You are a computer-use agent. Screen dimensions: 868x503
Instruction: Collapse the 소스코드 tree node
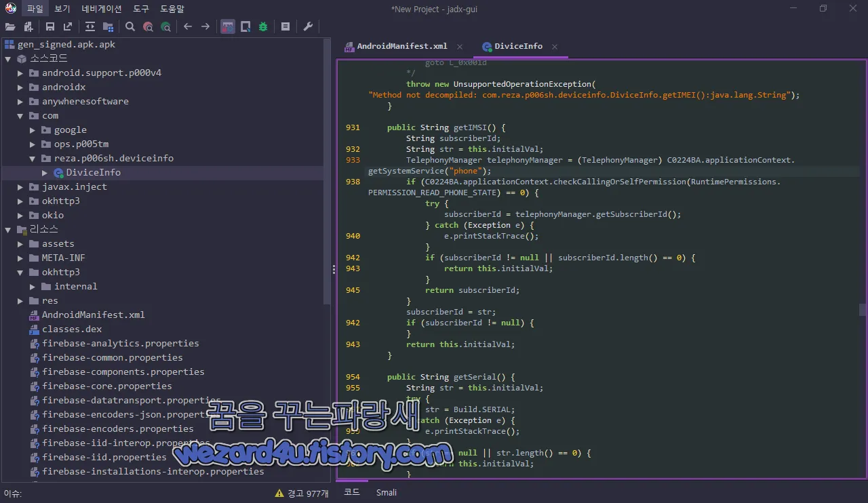point(8,59)
